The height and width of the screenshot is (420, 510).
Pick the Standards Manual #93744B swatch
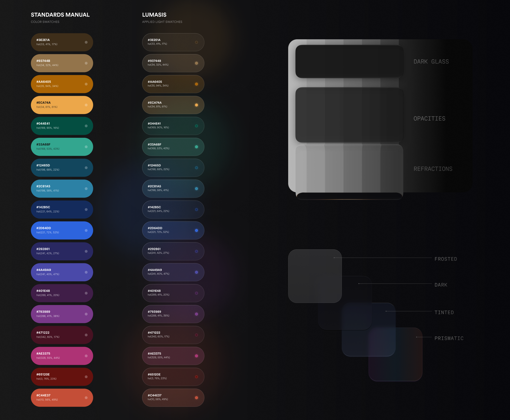[62, 63]
